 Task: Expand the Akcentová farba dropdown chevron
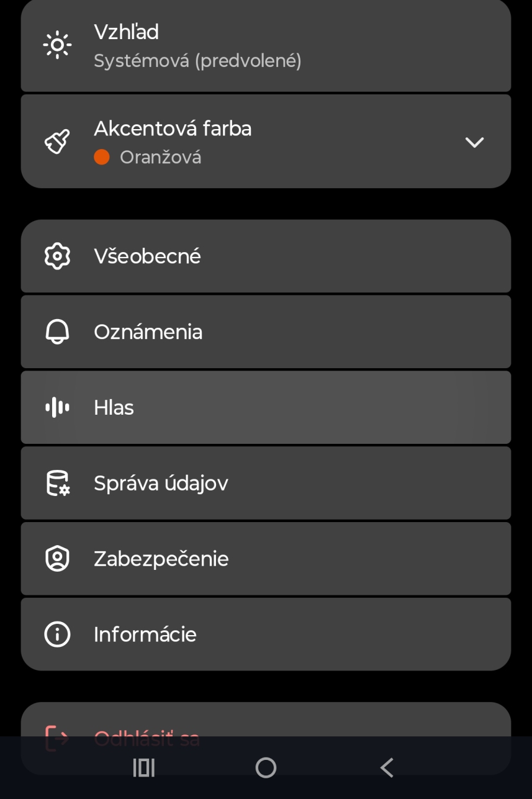click(474, 142)
